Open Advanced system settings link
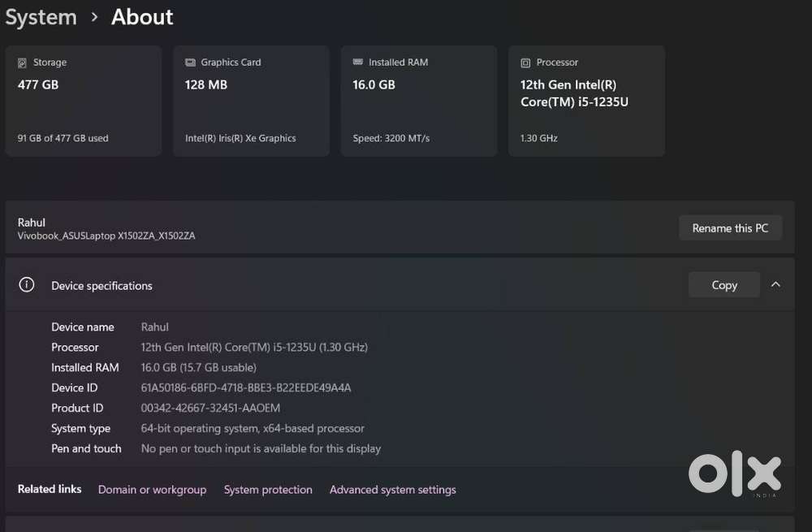 (392, 490)
